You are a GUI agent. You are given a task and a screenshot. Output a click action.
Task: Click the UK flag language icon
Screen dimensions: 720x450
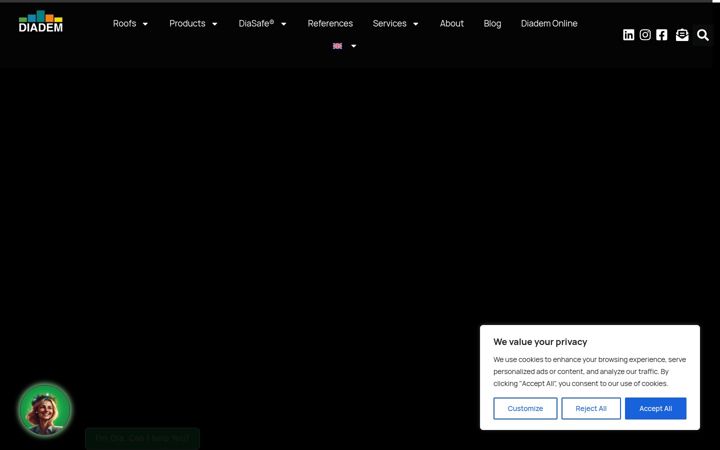(338, 46)
